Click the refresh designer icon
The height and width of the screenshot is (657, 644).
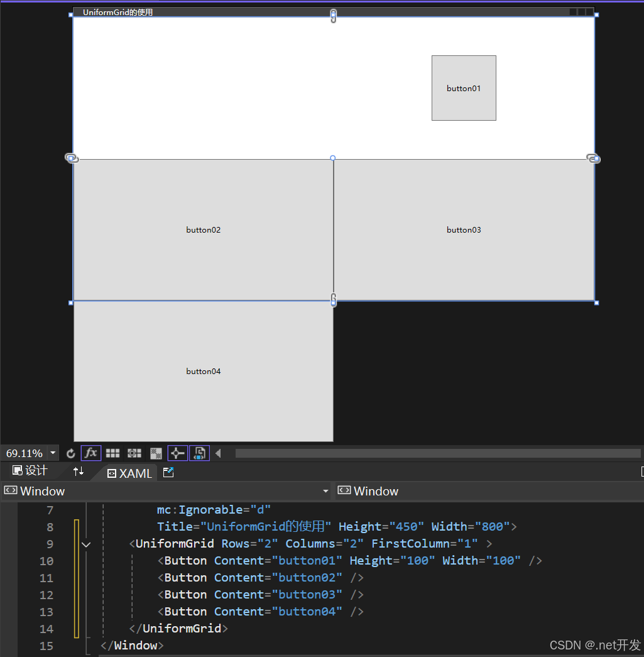71,453
